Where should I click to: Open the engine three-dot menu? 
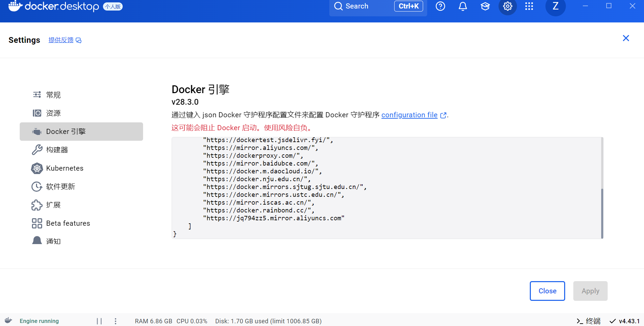116,321
